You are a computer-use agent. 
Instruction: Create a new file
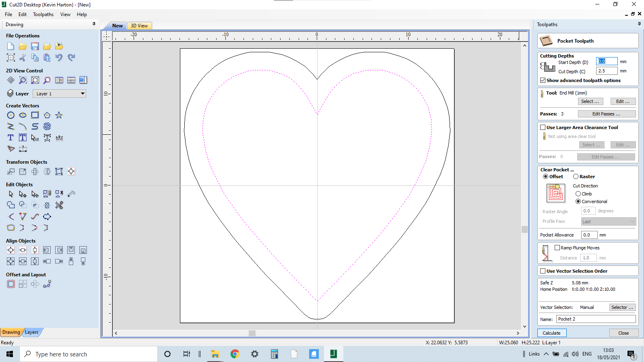[x=11, y=46]
